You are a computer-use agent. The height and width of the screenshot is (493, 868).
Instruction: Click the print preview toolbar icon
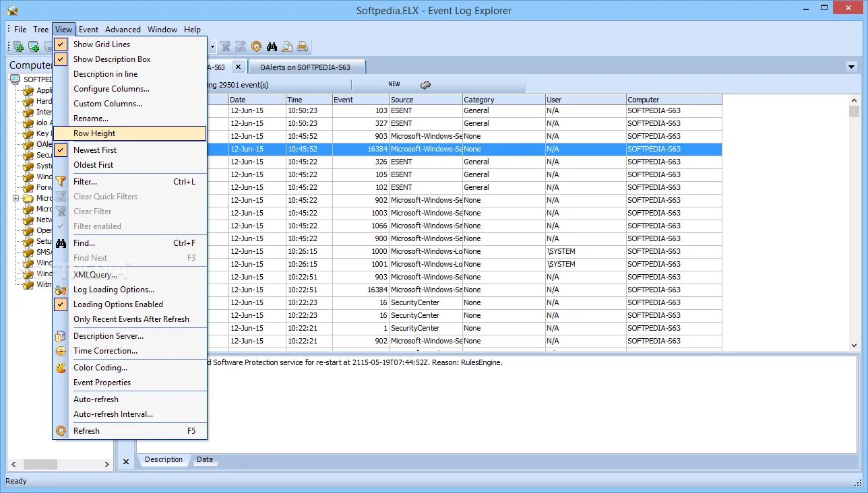click(287, 46)
